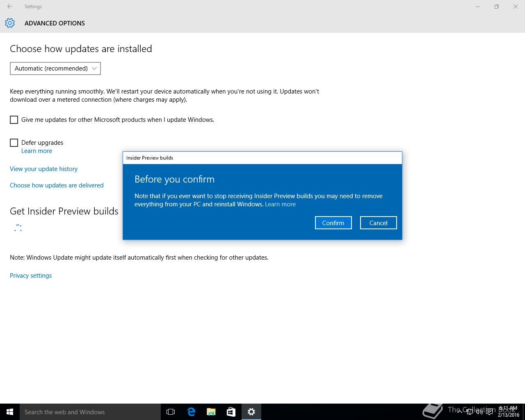Open View your update history

43,169
